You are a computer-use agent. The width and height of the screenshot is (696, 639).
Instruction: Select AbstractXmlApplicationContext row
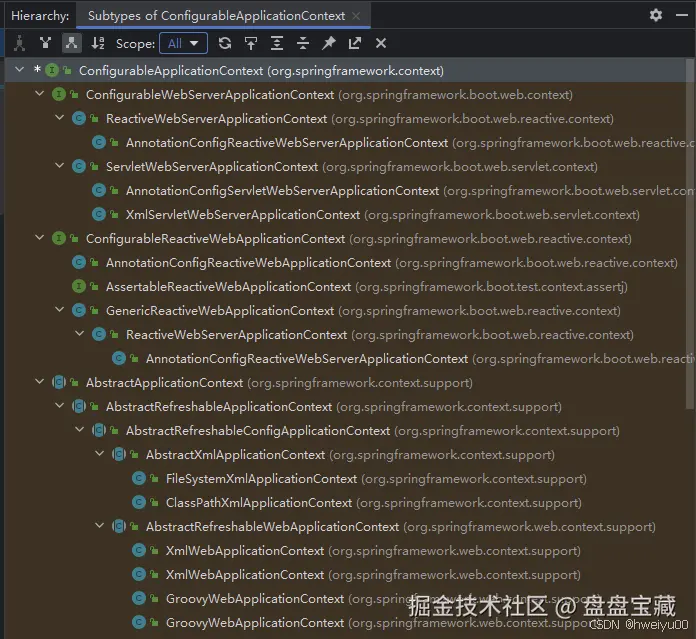click(x=345, y=454)
